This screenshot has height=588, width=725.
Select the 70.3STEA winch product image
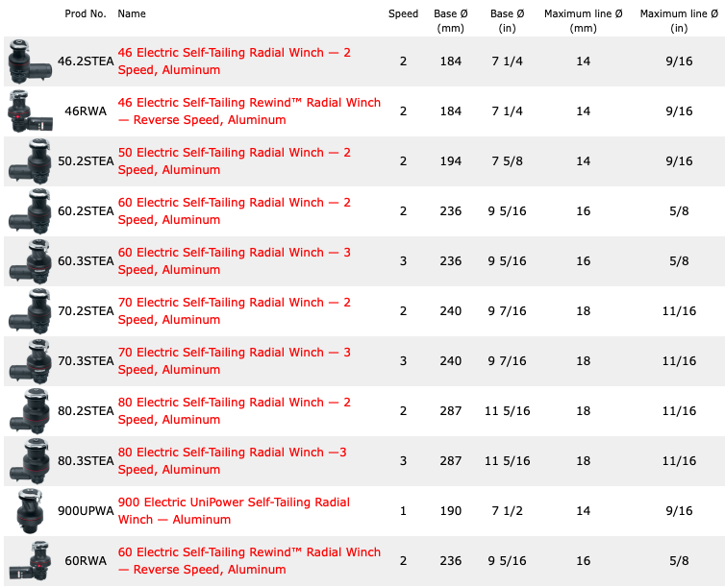[x=30, y=360]
